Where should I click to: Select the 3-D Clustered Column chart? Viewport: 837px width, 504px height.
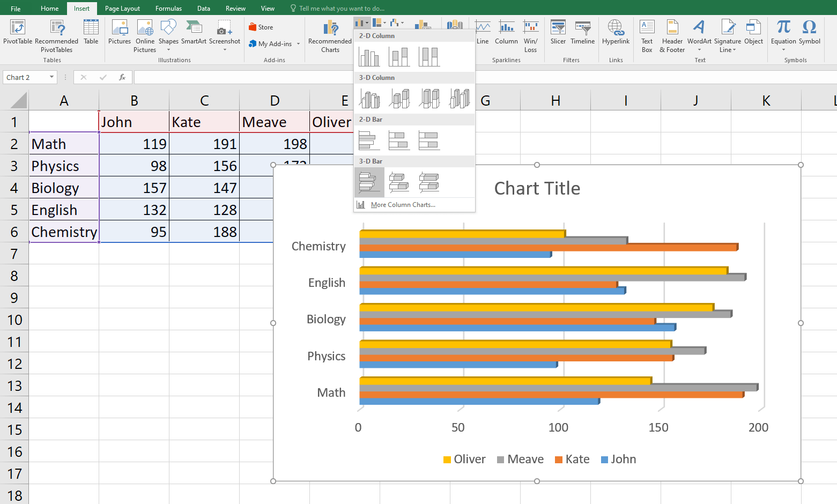pos(369,98)
